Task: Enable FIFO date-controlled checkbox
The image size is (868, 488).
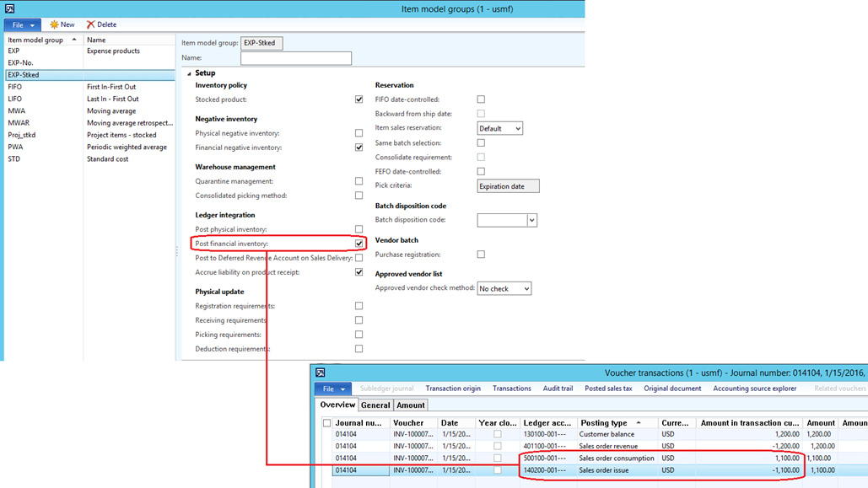Action: [481, 99]
